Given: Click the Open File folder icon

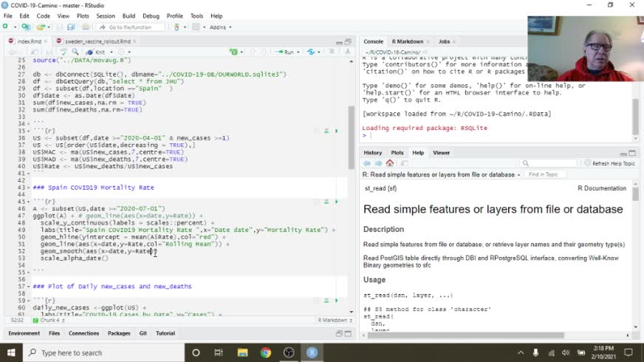Looking at the screenshot, I should pyautogui.click(x=40, y=27).
